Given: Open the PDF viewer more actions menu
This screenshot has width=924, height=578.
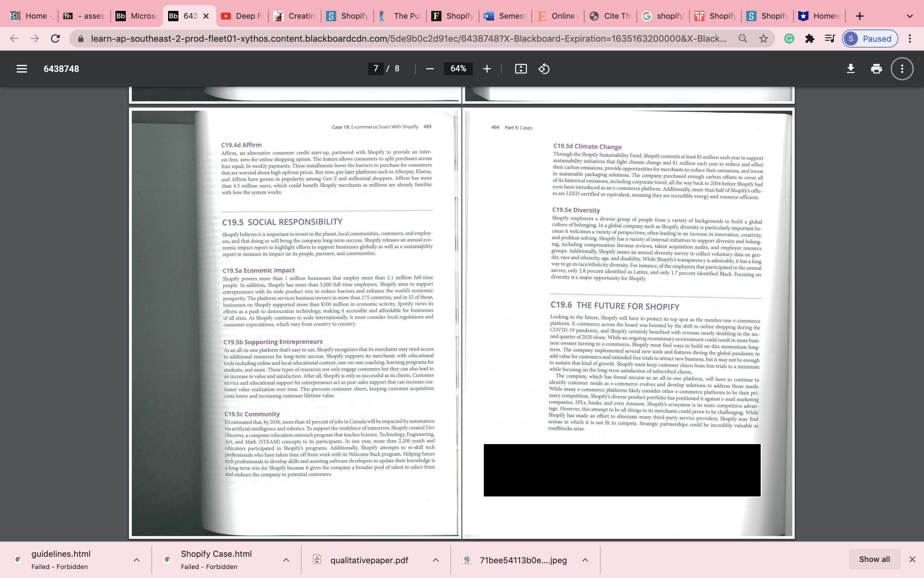Looking at the screenshot, I should coord(902,69).
